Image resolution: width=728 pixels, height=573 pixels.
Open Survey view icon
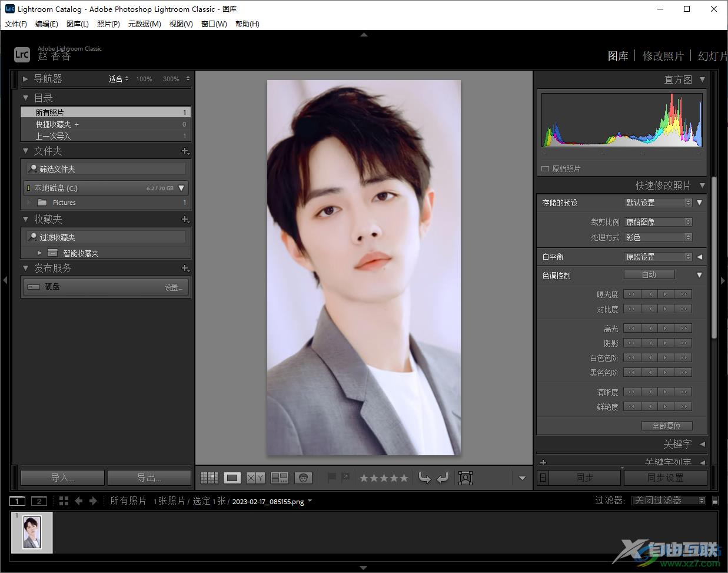pyautogui.click(x=279, y=478)
